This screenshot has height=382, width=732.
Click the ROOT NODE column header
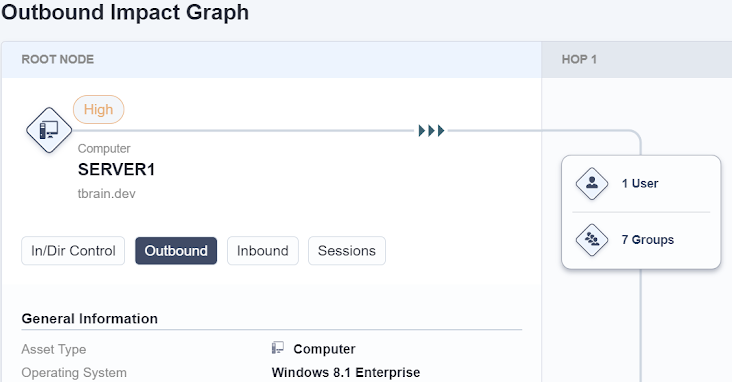(58, 59)
